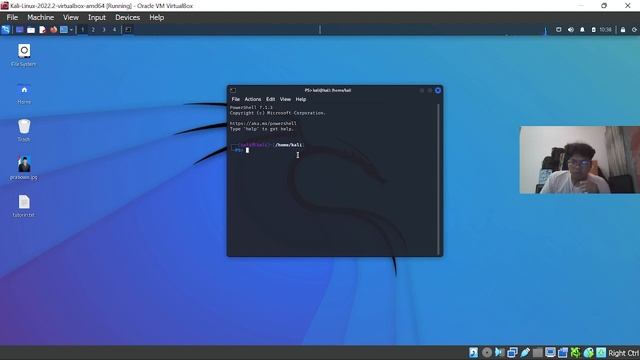Image resolution: width=640 pixels, height=360 pixels.
Task: Click the VirtualBox shared folders status icon
Action: pos(538,353)
